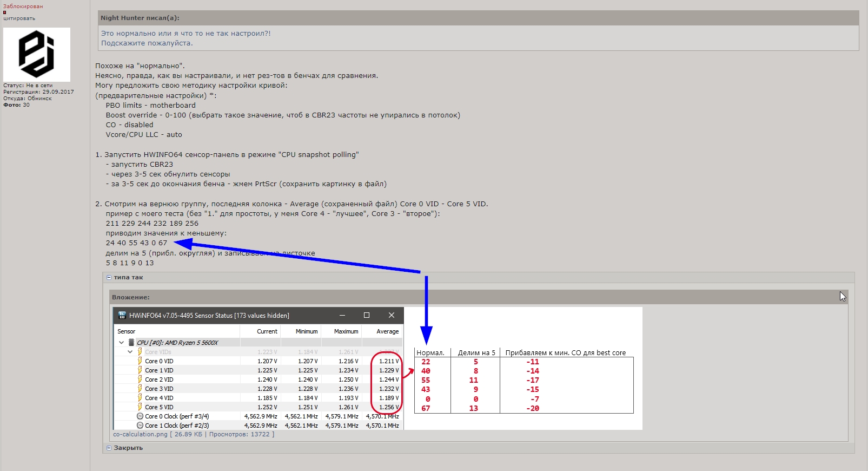Click the clock icon of Core 1 Clock (perf #2/3)

tap(140, 426)
